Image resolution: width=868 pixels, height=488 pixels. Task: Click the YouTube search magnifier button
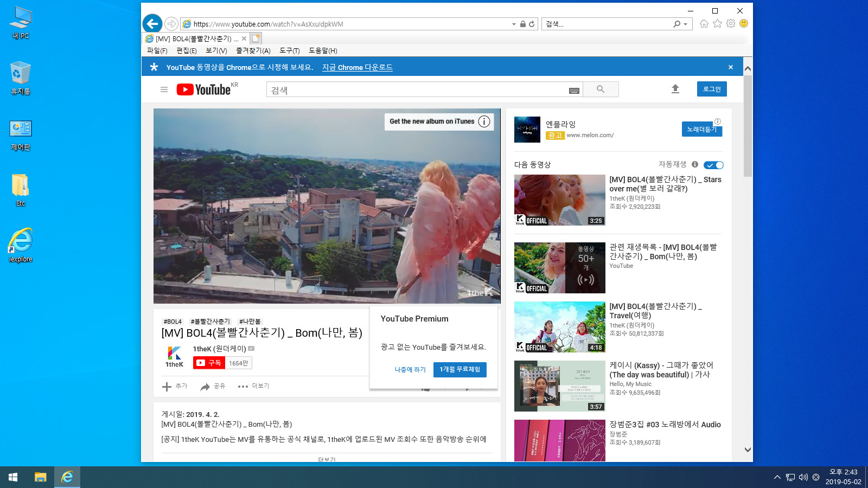pyautogui.click(x=601, y=89)
